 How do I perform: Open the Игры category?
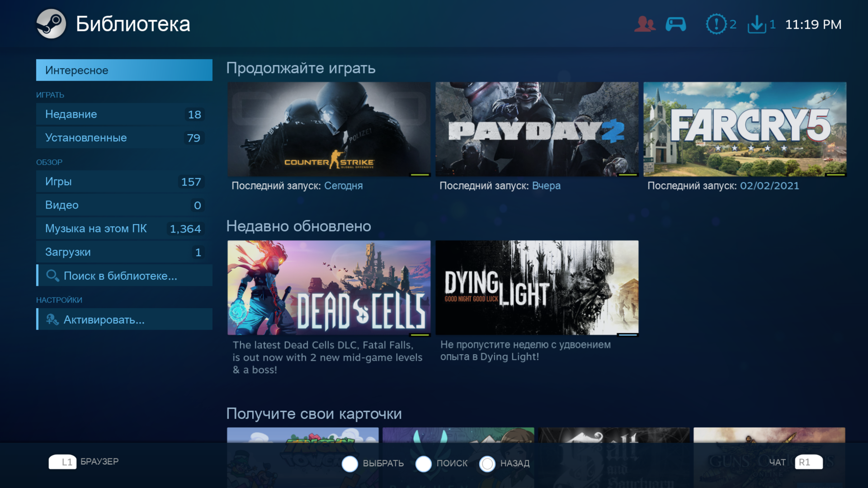coord(124,181)
